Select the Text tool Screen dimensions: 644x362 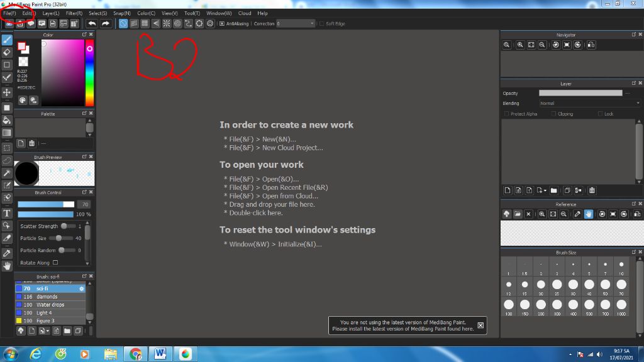(7, 213)
